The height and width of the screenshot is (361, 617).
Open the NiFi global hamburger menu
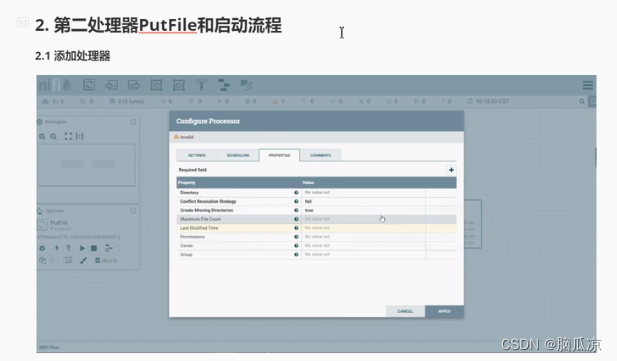pos(587,85)
